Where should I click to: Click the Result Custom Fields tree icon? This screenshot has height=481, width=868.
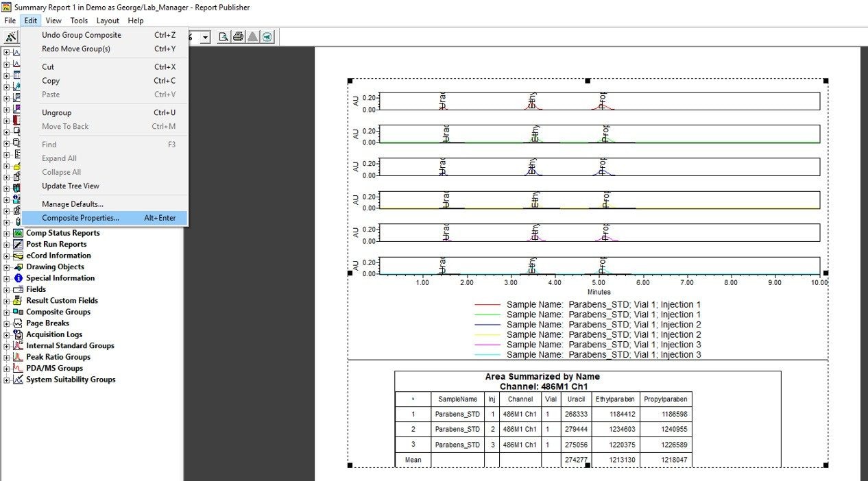(x=17, y=301)
